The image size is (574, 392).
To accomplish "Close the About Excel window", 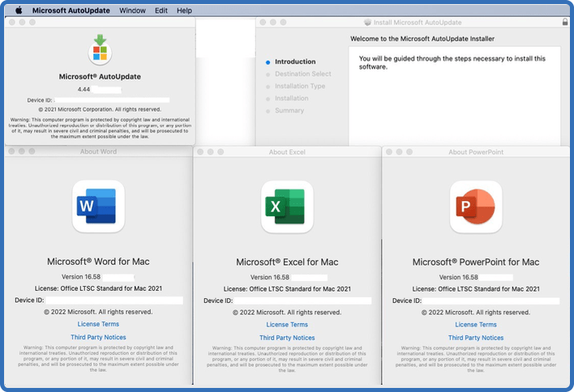I will (200, 151).
